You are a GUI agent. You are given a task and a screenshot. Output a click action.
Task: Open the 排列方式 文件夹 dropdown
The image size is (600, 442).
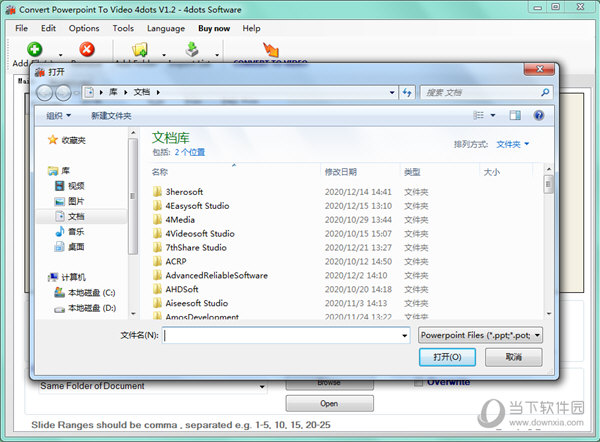[512, 144]
